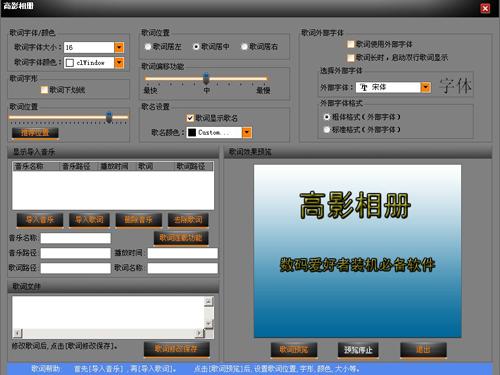500x375 pixels.
Task: Select the 标准格式 (外部字体) radio button
Action: click(x=327, y=130)
